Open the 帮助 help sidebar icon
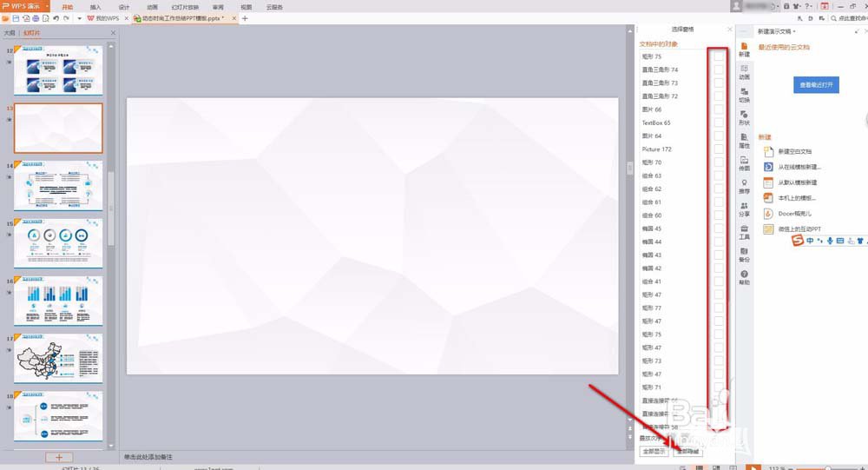This screenshot has height=470, width=868. [x=744, y=277]
